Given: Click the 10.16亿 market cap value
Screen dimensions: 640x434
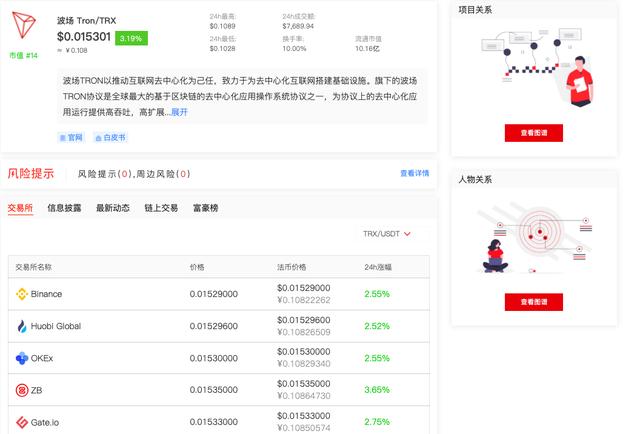Looking at the screenshot, I should 367,49.
